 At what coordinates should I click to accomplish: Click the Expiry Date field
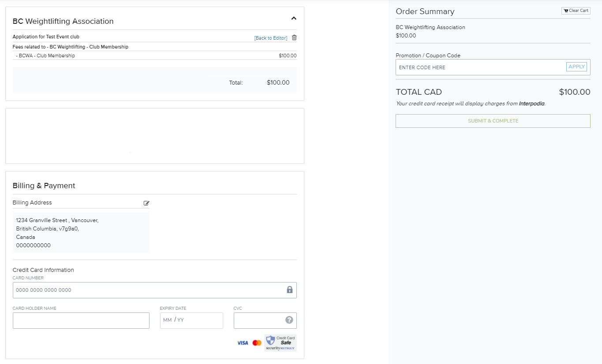pos(191,320)
